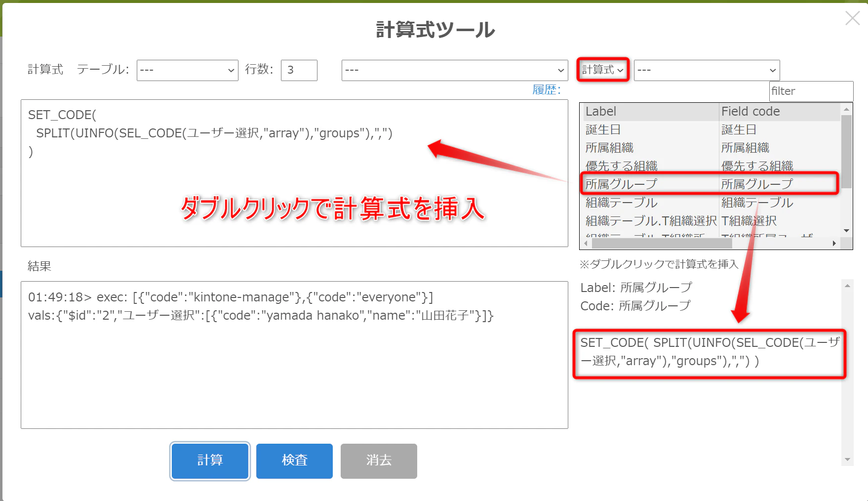Open the dropdown right of 計算式 selector

[x=707, y=70]
